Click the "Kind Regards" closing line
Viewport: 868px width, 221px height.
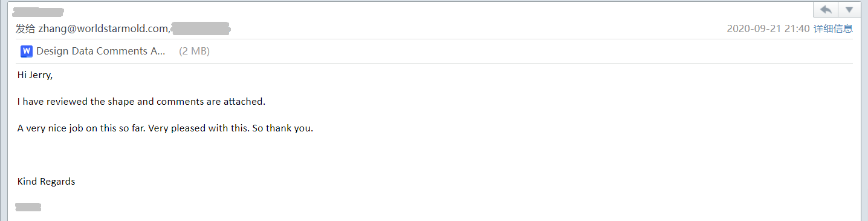(x=47, y=182)
